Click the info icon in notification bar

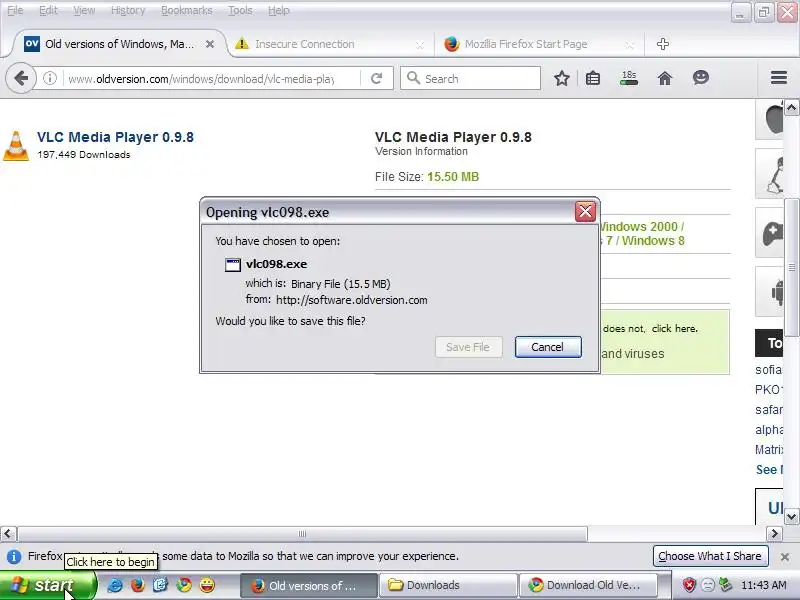point(14,557)
